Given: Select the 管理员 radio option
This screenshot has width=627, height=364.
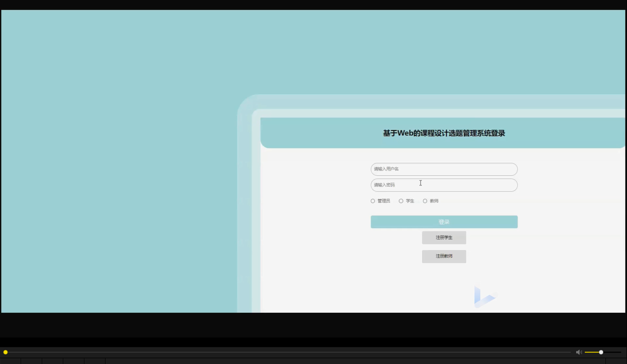Looking at the screenshot, I should pyautogui.click(x=373, y=201).
